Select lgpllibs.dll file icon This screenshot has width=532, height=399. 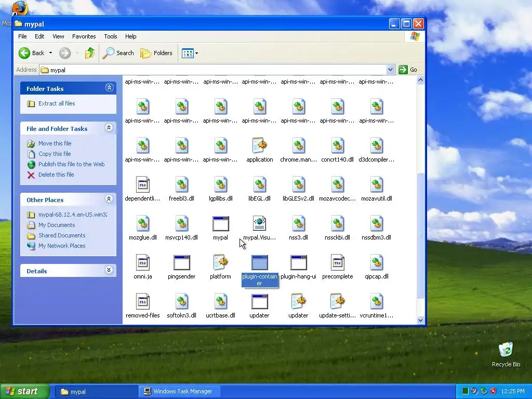[220, 184]
